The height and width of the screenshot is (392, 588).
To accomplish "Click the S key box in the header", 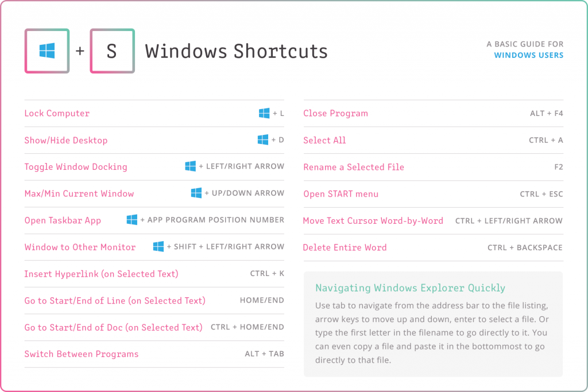I will [112, 51].
